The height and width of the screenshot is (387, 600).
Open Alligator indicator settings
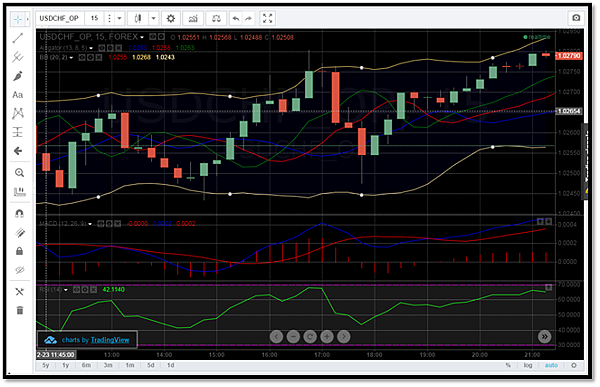coord(110,48)
